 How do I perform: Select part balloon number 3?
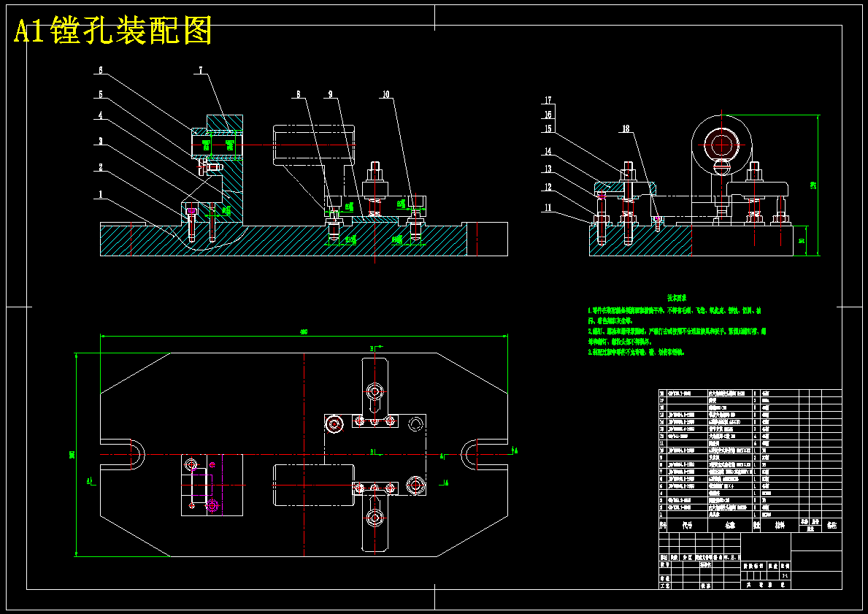tap(100, 141)
